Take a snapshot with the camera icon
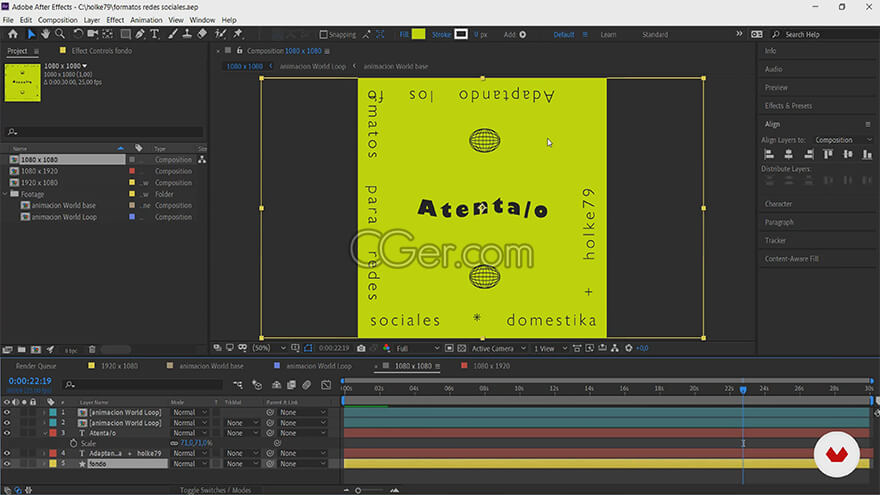880x495 pixels. [361, 349]
